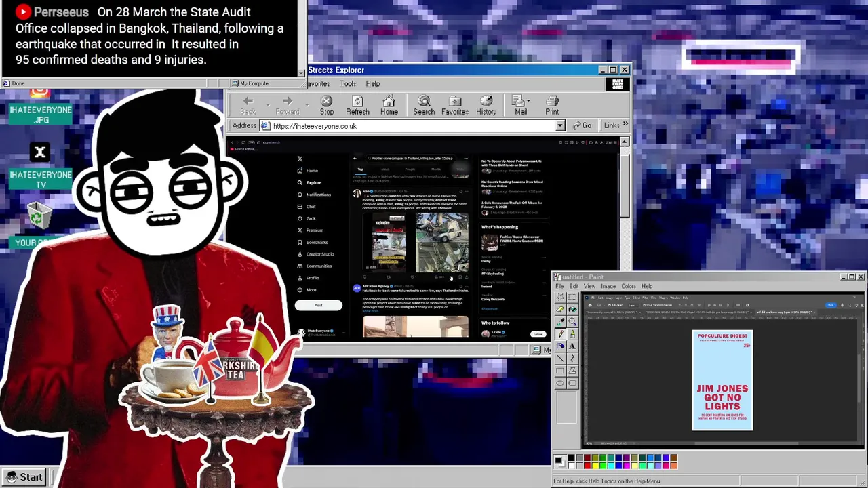Select the Pick Color eyedropper in Paint
Screen dimensions: 868x488
pyautogui.click(x=560, y=322)
